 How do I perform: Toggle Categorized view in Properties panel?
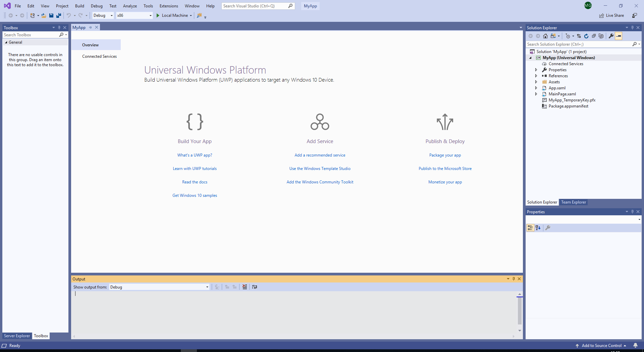coord(530,228)
